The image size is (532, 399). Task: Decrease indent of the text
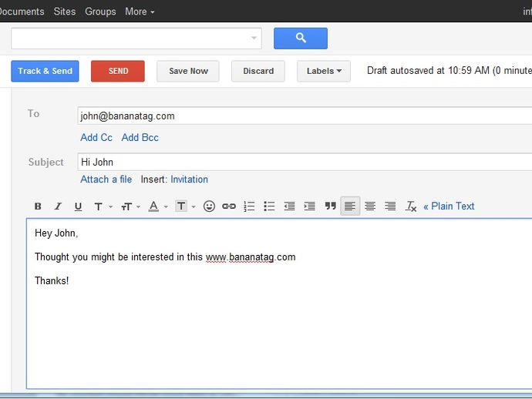[289, 206]
